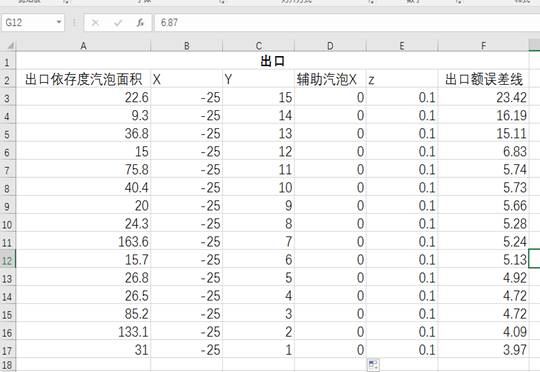Click cell with value 15.11
Viewport: 540px width, 372px height.
tap(484, 133)
